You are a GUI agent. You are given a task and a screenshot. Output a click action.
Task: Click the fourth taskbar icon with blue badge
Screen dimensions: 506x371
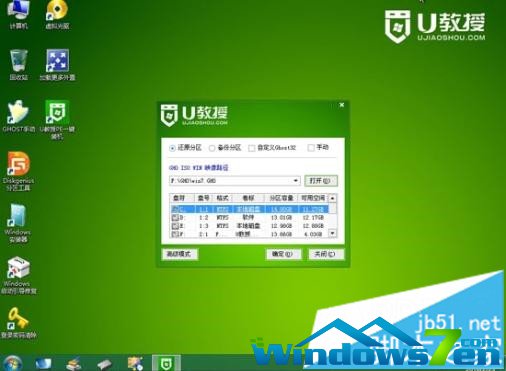[135, 363]
